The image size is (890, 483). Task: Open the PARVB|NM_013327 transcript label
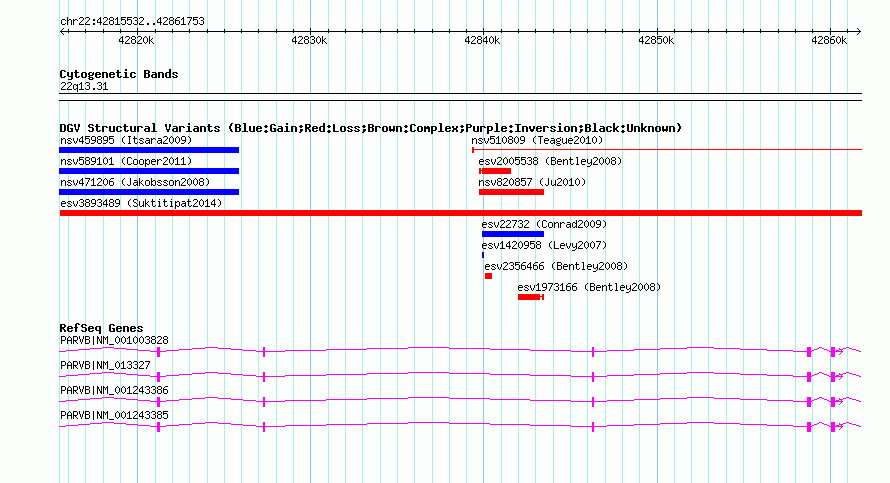click(x=105, y=366)
